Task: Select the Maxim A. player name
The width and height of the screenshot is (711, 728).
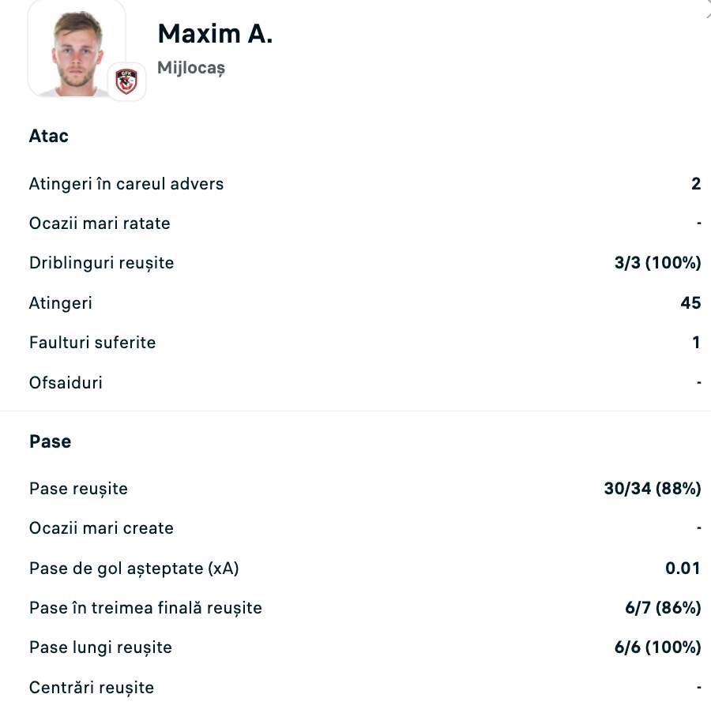Action: coord(214,34)
